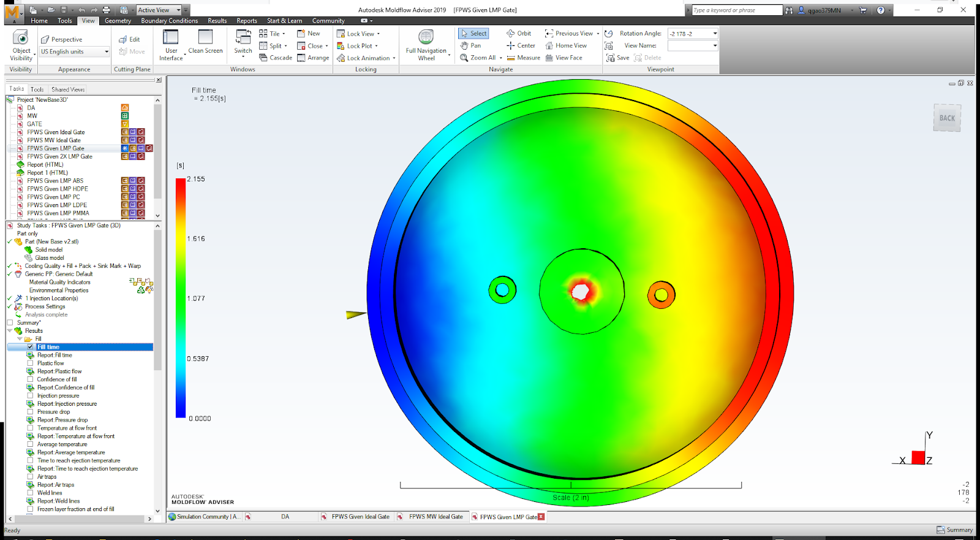Check the Plastic flow result checkbox
980x540 pixels.
[x=30, y=363]
